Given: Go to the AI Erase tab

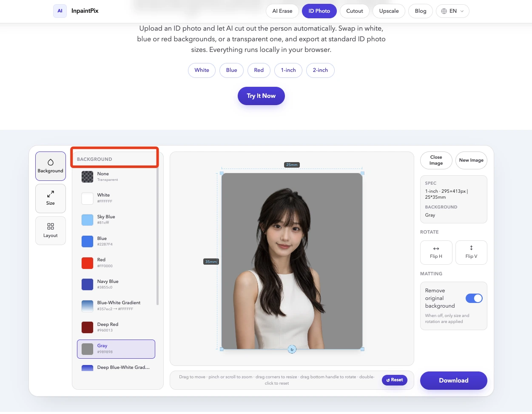Looking at the screenshot, I should click(282, 11).
